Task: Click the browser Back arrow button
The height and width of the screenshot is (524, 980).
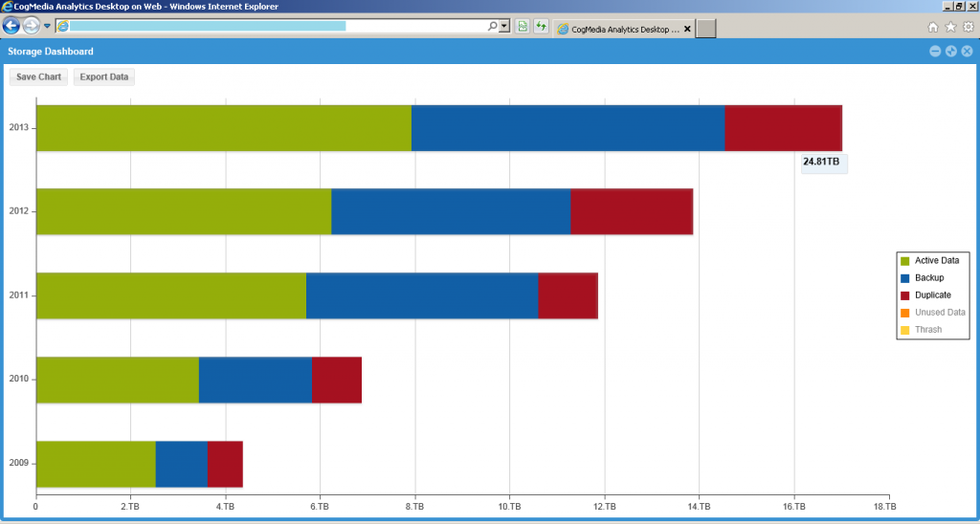Action: 12,26
